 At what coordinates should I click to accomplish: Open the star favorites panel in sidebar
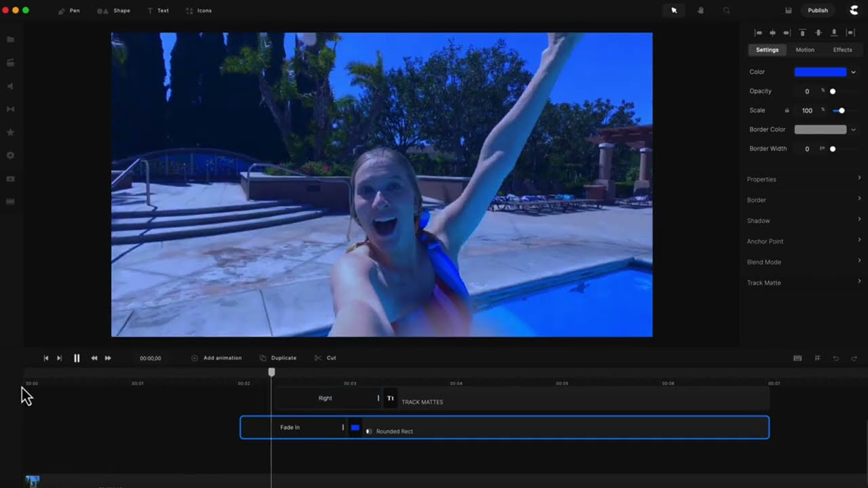coord(10,132)
